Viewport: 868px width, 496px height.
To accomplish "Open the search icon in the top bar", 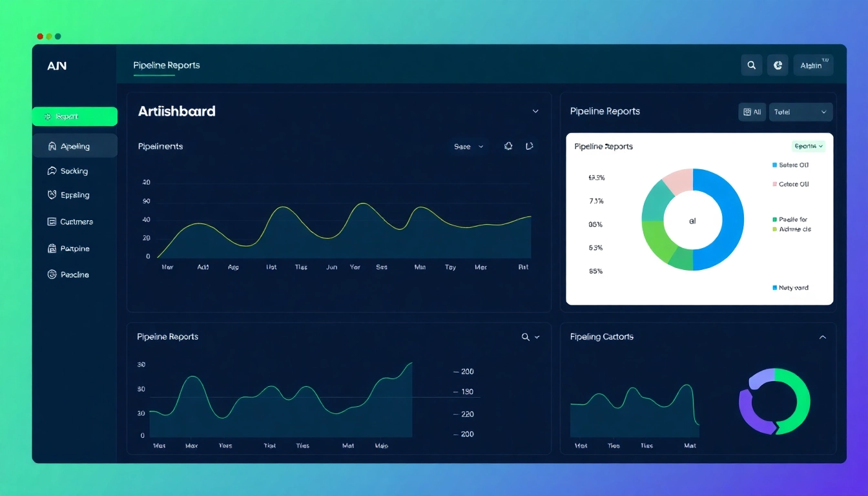I will tap(751, 65).
